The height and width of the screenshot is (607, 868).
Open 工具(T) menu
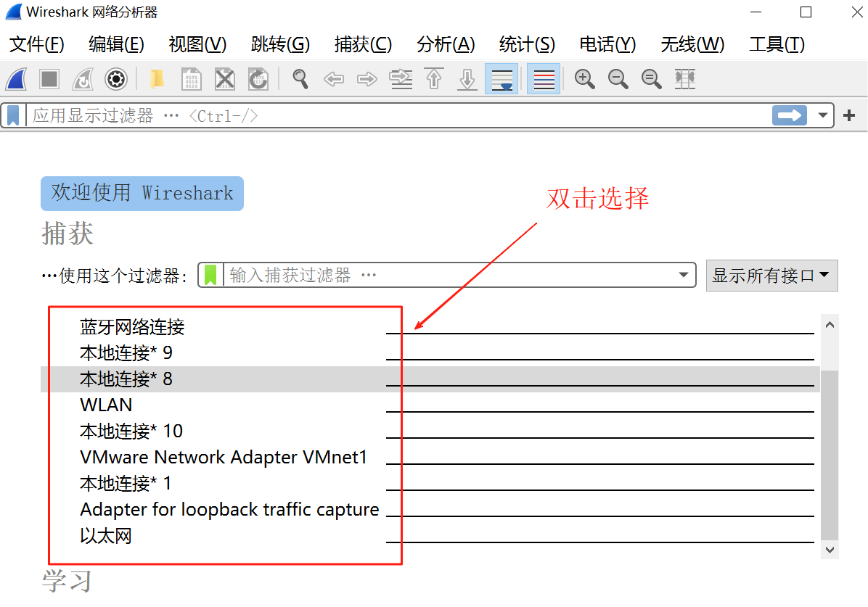777,44
